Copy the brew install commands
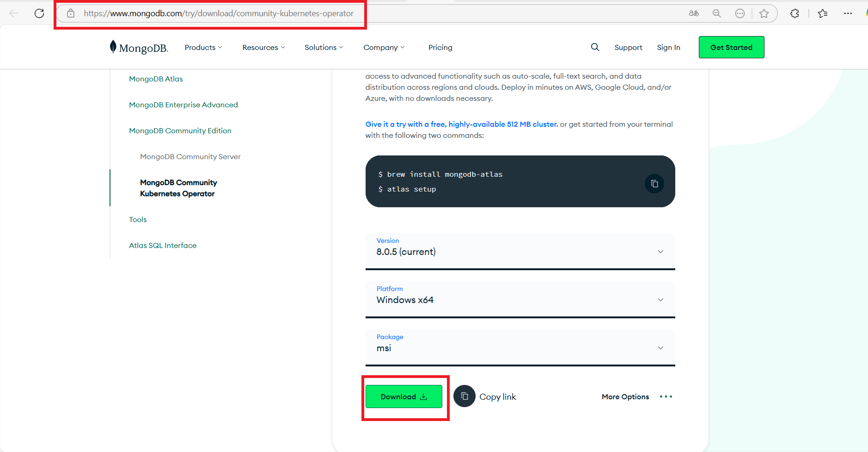 point(654,184)
